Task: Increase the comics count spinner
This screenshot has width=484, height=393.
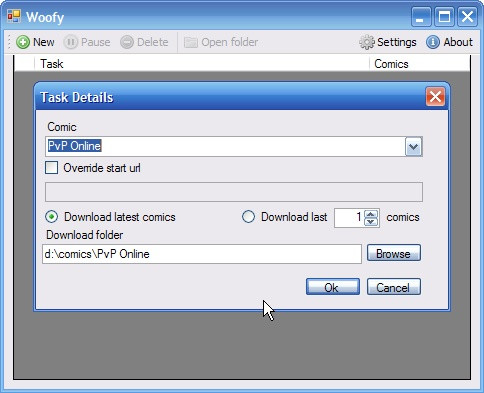Action: pos(371,214)
